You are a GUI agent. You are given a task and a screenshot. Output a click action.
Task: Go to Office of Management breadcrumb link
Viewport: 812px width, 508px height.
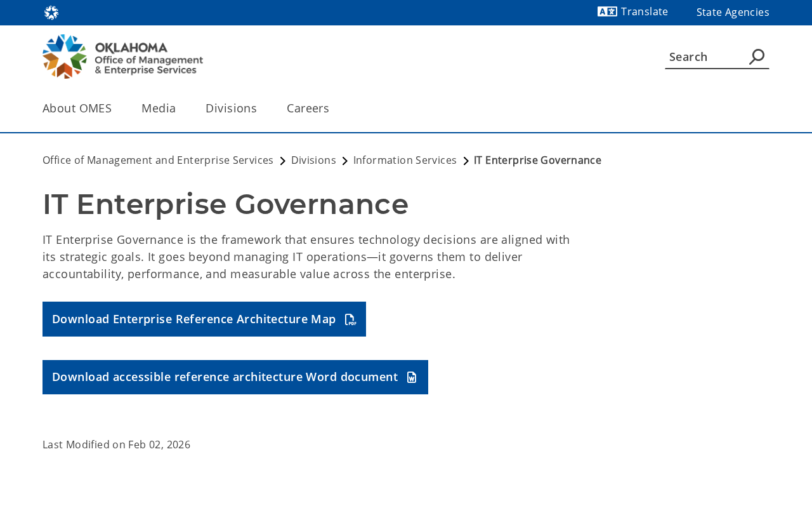tap(158, 160)
